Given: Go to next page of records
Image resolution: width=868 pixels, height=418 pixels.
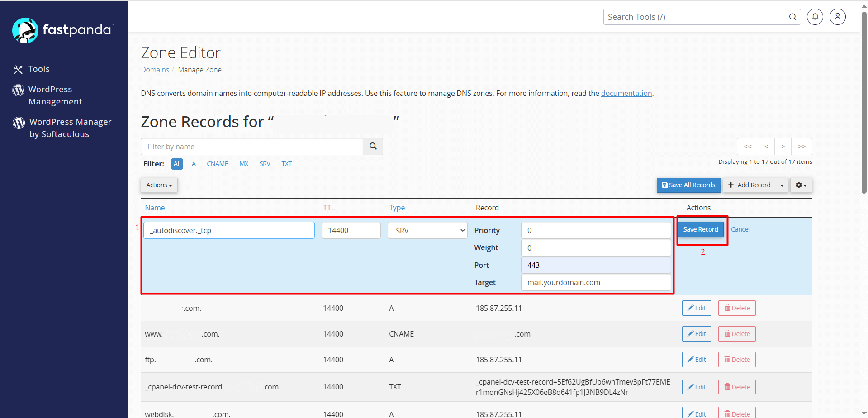Looking at the screenshot, I should 783,147.
